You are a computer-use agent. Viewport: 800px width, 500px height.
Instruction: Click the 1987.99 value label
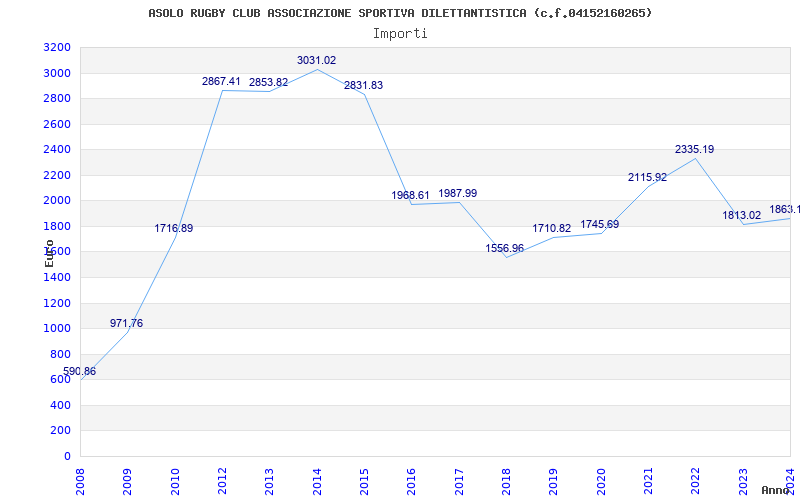[458, 193]
